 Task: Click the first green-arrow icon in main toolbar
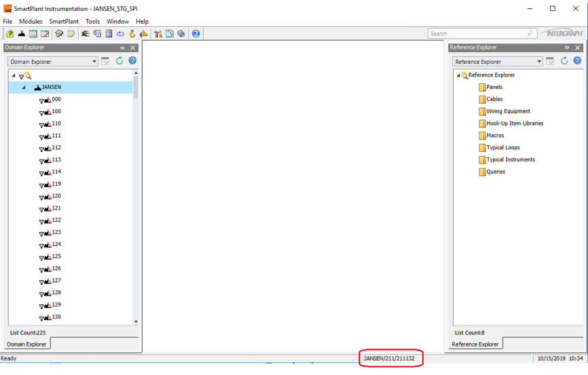click(x=10, y=34)
